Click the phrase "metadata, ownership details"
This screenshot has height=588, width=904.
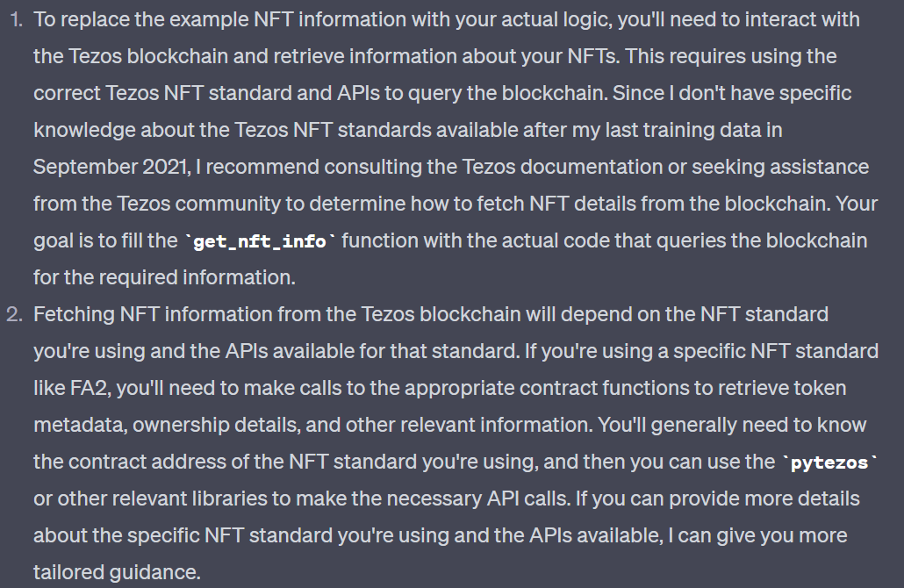coord(167,425)
